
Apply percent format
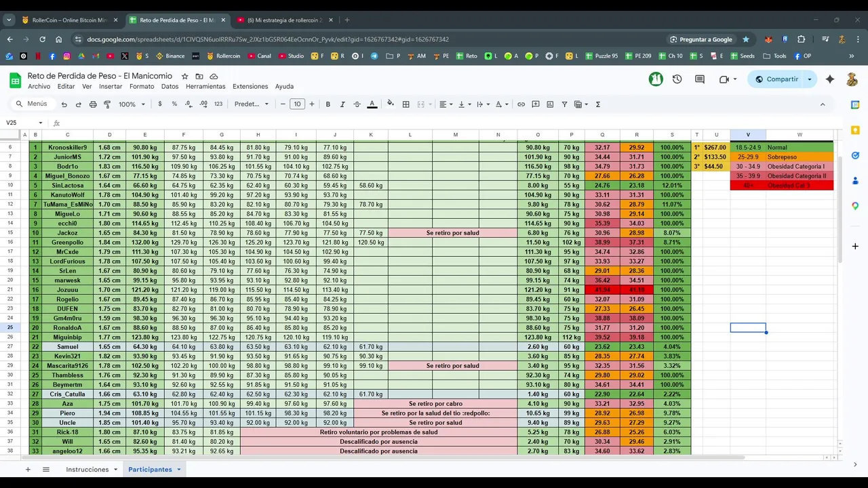[x=174, y=104]
